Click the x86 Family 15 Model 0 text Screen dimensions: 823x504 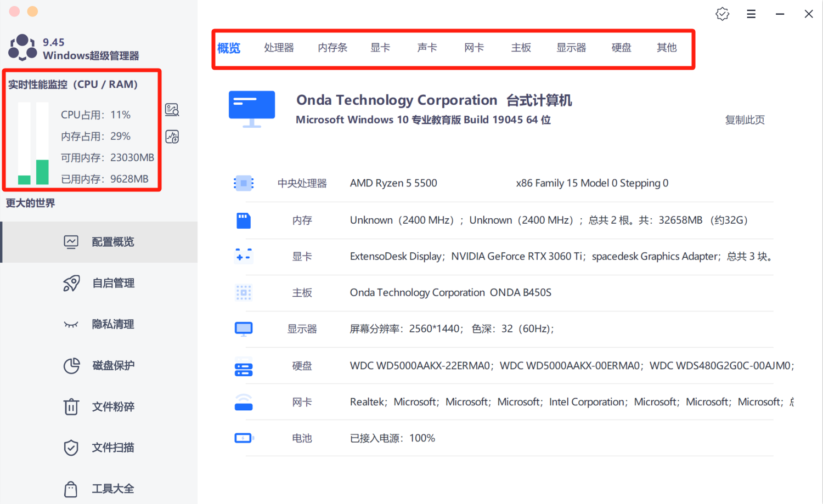pyautogui.click(x=592, y=183)
